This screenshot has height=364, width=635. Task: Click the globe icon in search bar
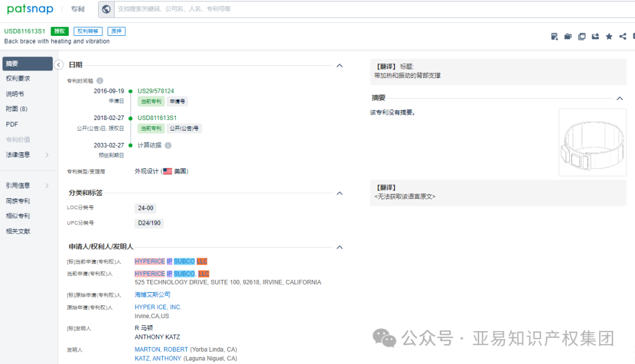point(106,9)
